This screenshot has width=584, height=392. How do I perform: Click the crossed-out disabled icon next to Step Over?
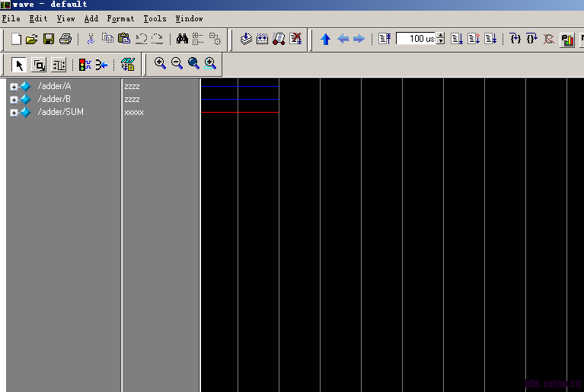click(549, 39)
